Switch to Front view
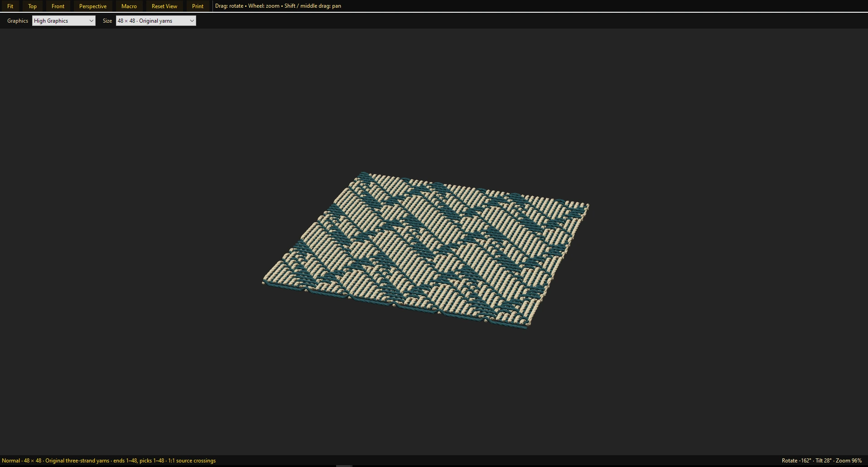 (58, 6)
